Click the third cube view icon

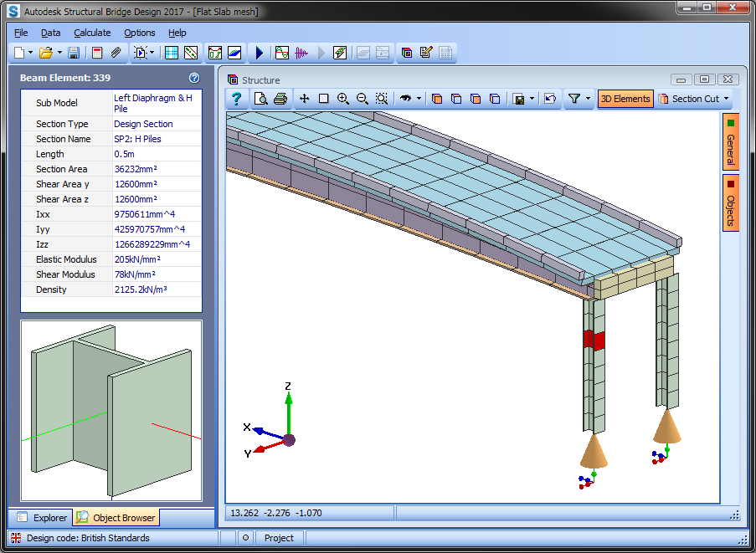(476, 99)
